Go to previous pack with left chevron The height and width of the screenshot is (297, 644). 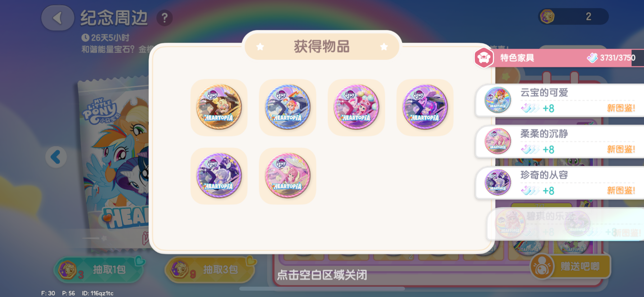point(56,157)
